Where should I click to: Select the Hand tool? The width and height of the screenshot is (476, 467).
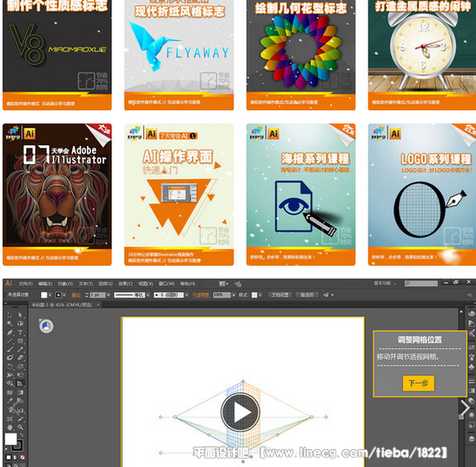[9, 427]
